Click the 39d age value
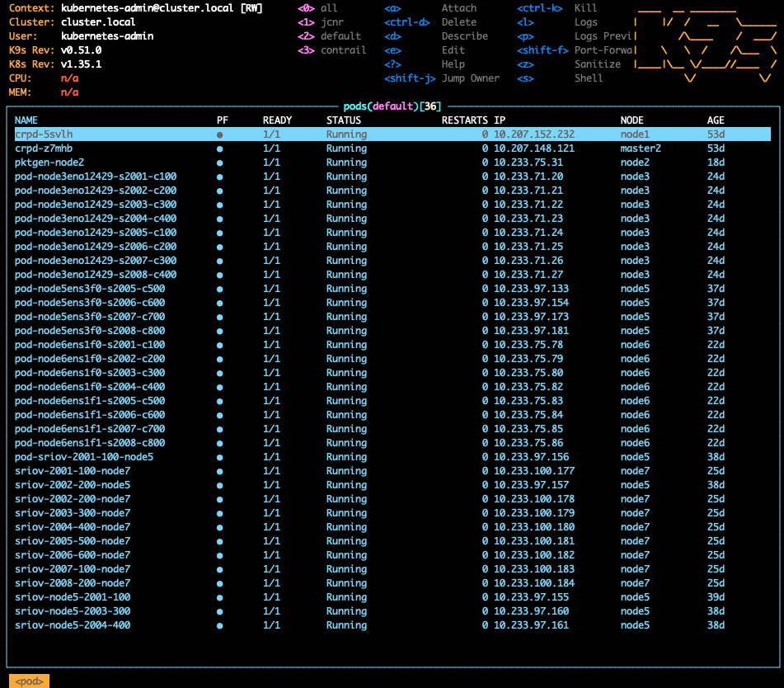The height and width of the screenshot is (688, 784). 716,597
